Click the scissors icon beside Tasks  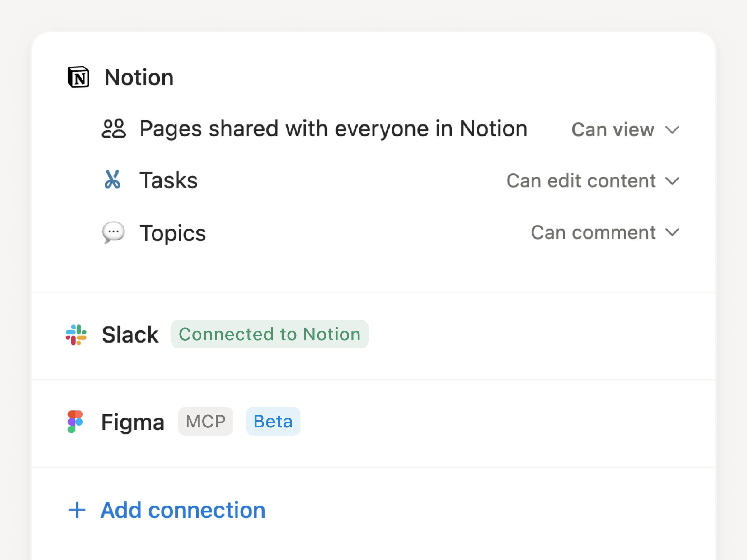point(112,180)
